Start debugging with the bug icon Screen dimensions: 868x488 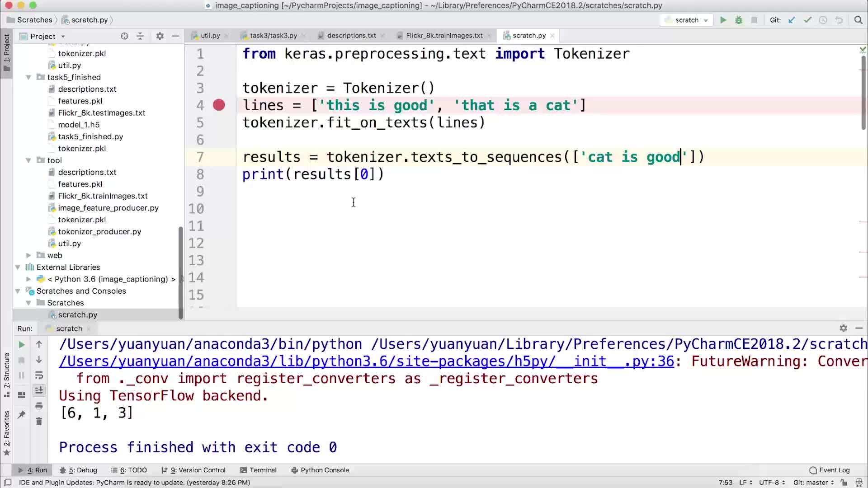tap(739, 20)
